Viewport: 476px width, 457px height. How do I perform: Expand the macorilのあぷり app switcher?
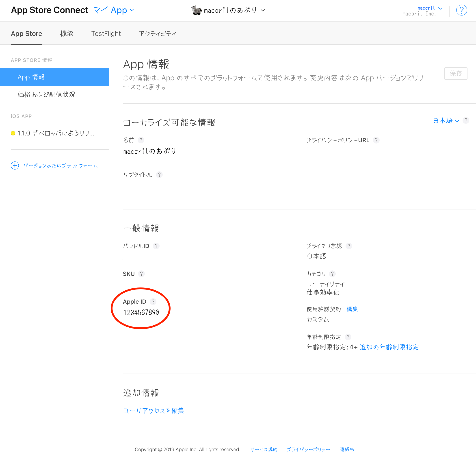[263, 11]
